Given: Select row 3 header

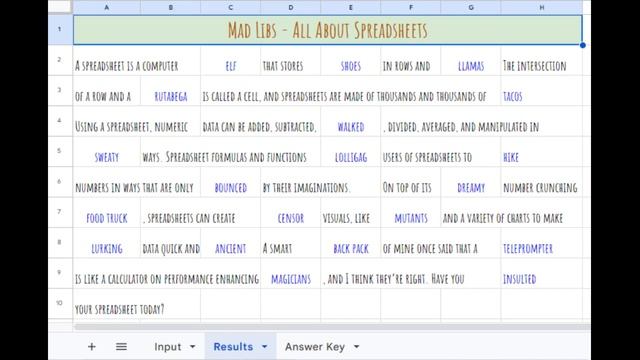Looking at the screenshot, I should (60, 90).
